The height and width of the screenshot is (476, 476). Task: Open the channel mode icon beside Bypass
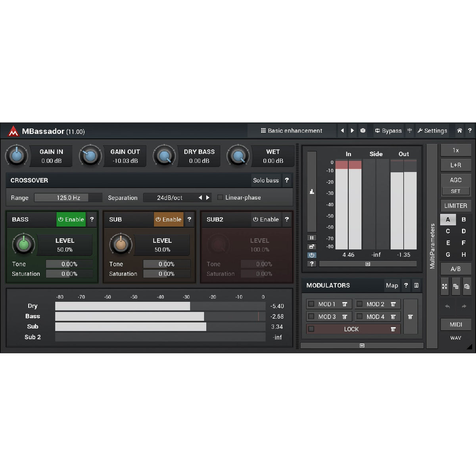click(410, 131)
